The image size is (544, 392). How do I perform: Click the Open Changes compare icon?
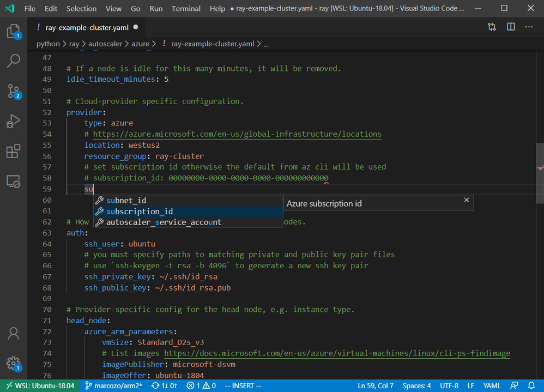click(492, 27)
